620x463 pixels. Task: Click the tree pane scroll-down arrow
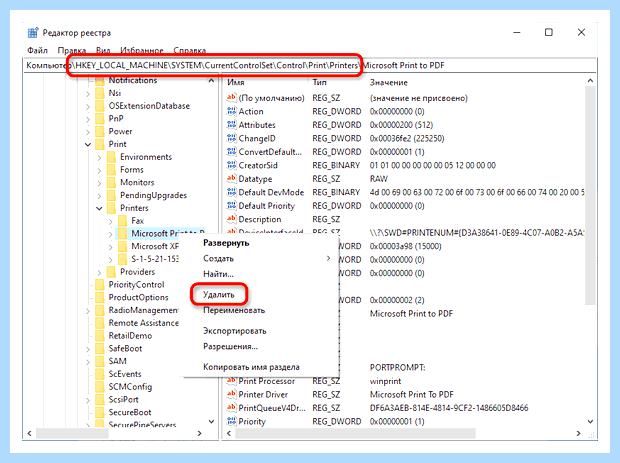212,421
